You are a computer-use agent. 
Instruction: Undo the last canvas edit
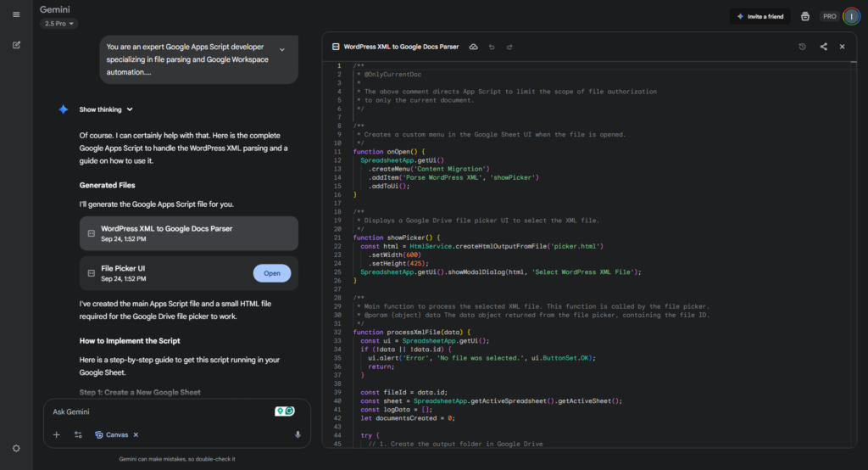(492, 47)
